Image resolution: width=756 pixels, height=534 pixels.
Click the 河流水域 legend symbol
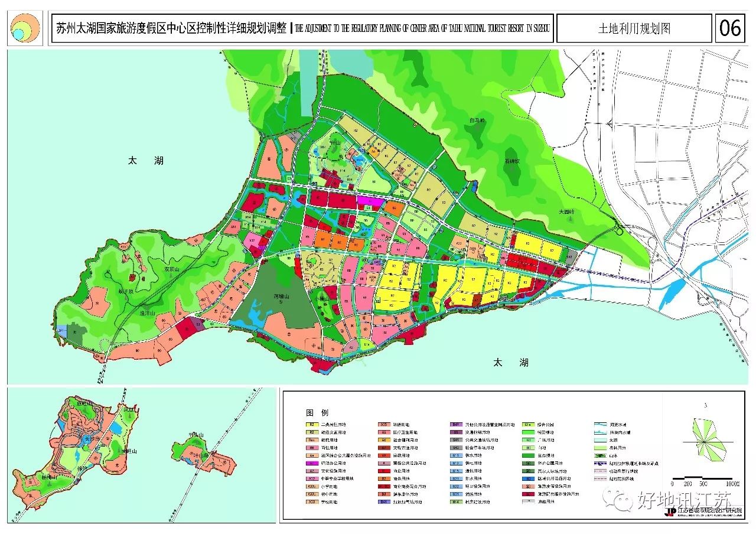pyautogui.click(x=600, y=425)
